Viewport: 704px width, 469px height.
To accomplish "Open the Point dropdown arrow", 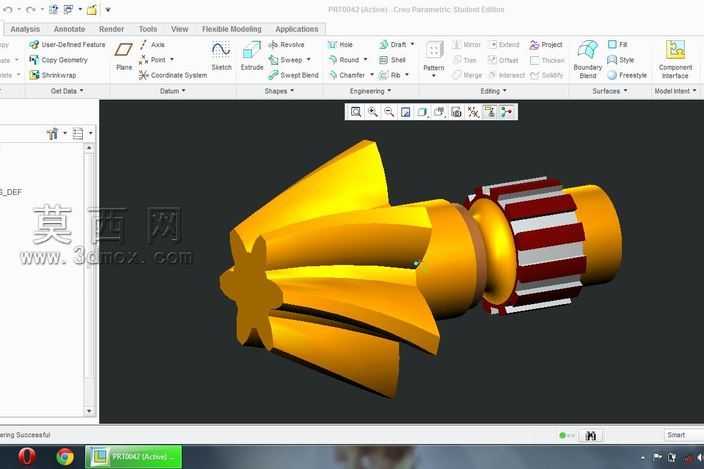I will pos(172,60).
